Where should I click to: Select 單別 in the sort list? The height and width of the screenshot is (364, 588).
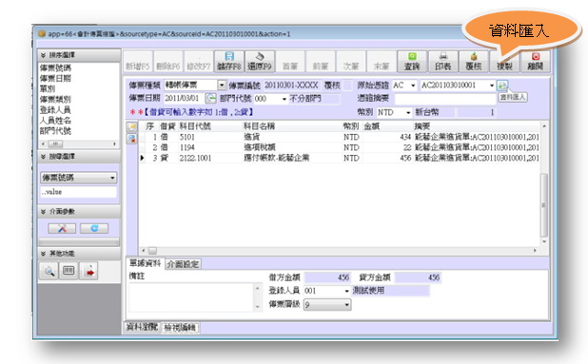(48, 88)
